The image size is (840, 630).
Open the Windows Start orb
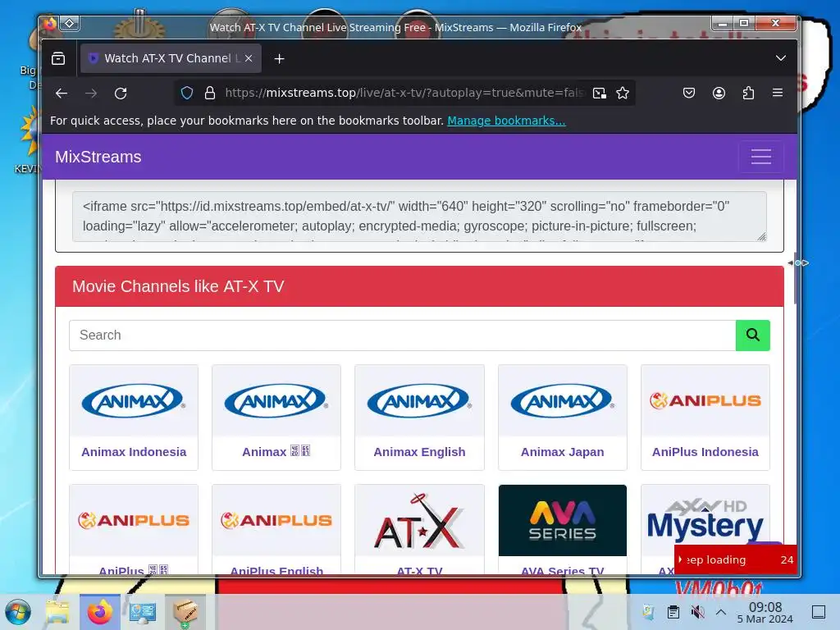pyautogui.click(x=18, y=612)
